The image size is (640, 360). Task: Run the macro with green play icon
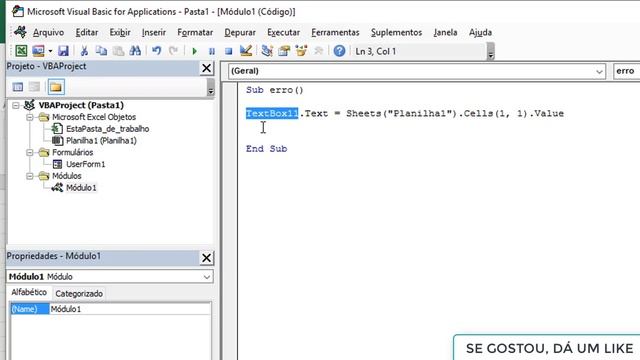point(195,51)
